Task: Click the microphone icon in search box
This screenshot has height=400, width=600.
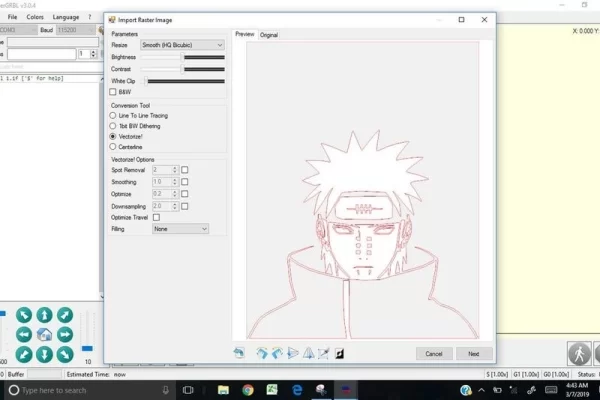Action: pos(165,390)
